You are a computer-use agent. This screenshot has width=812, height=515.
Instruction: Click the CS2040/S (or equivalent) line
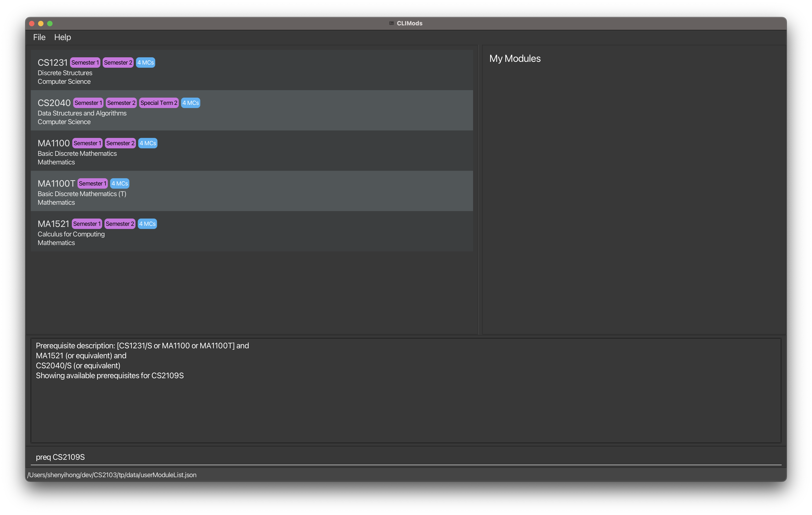point(78,366)
